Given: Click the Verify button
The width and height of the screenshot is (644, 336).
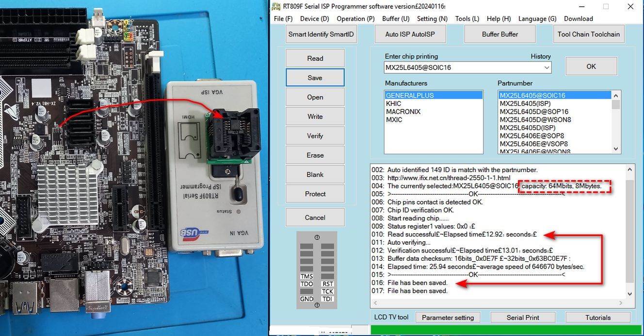Looking at the screenshot, I should tap(315, 136).
